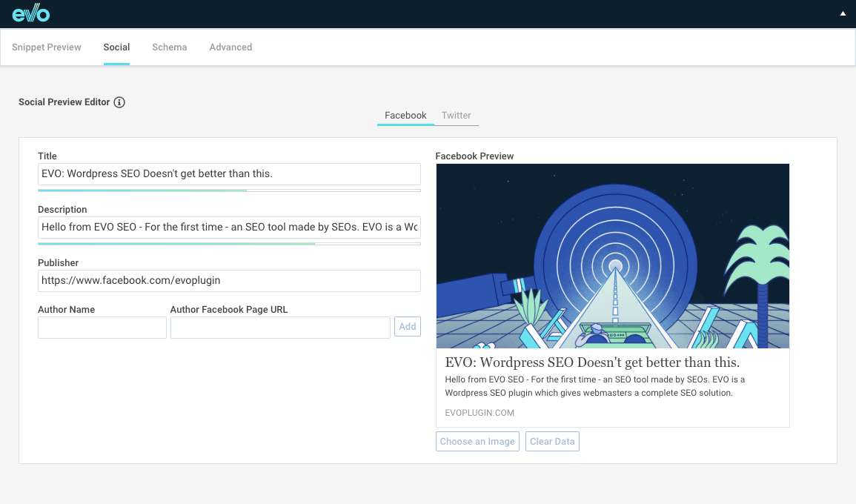Click the Title field label
Image resolution: width=856 pixels, height=504 pixels.
(x=47, y=156)
